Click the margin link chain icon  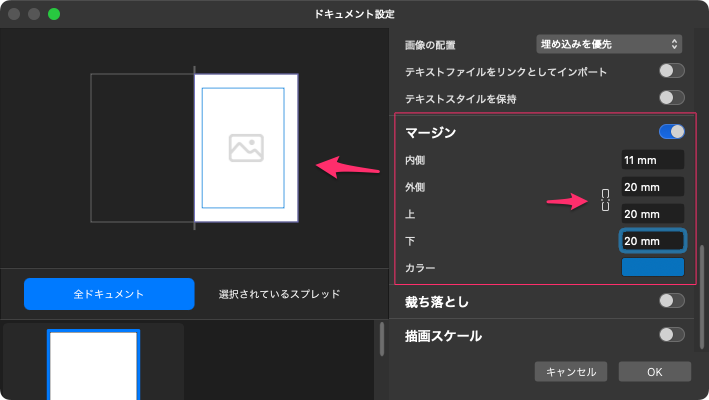point(605,200)
